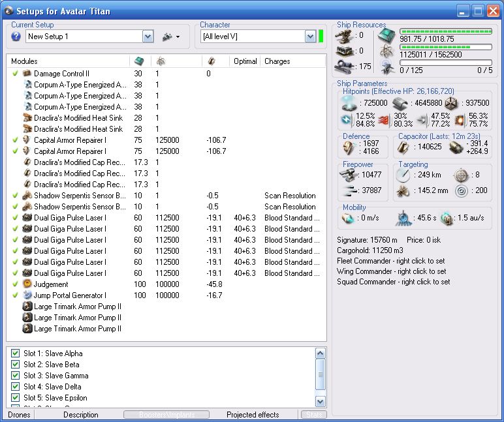Click the turret hardpoints icon in Ship Resources
This screenshot has height=422, width=504.
tap(345, 34)
